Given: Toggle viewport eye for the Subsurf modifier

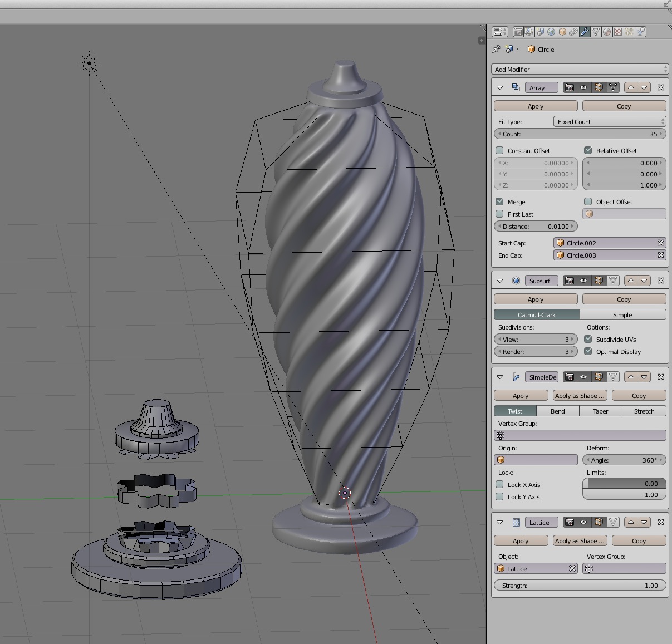Looking at the screenshot, I should click(x=583, y=281).
